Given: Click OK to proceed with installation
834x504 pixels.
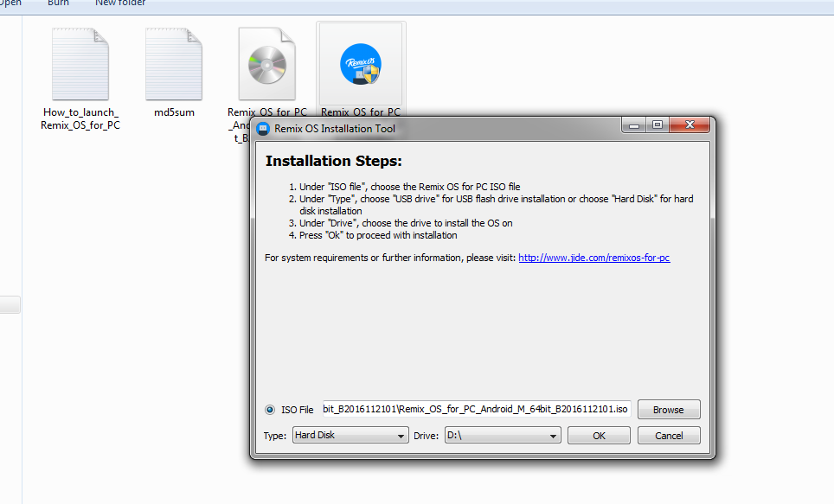Looking at the screenshot, I should 599,436.
